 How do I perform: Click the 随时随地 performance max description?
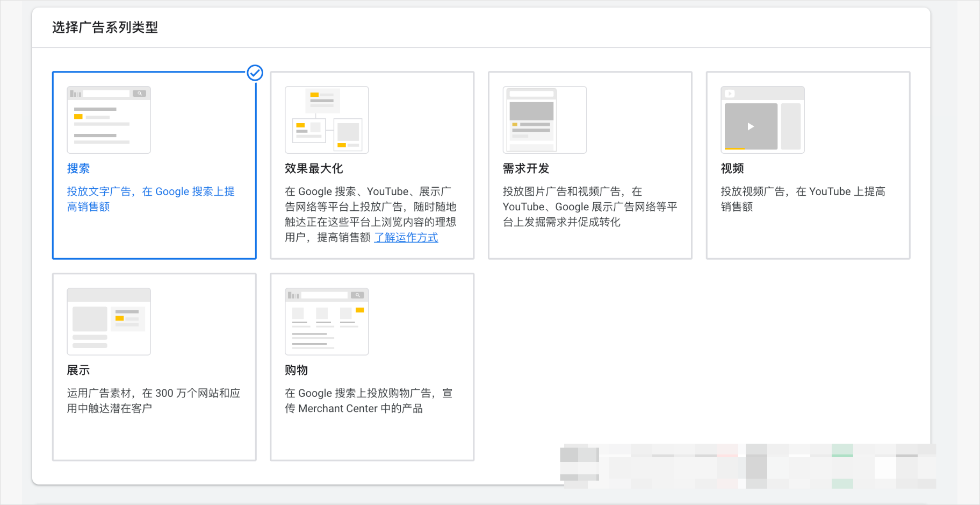pos(371,214)
